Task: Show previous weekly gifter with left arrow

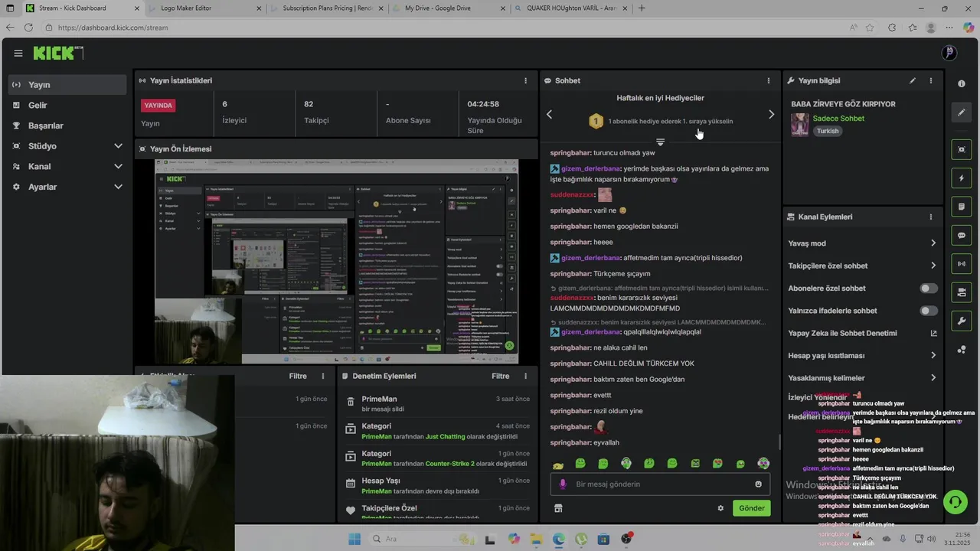Action: (549, 114)
